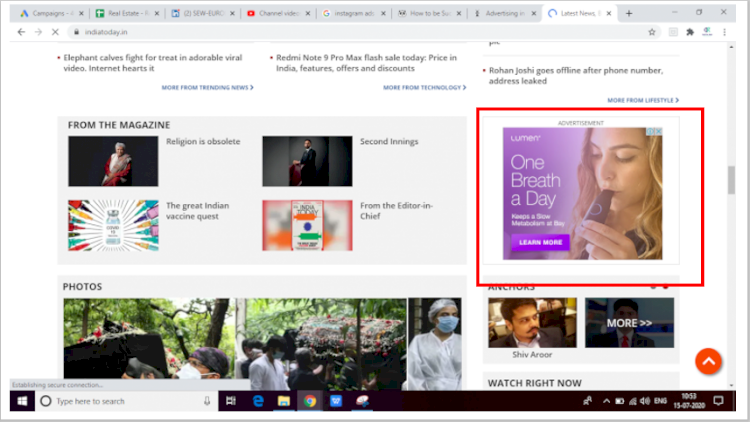Open the More From Technology link

(423, 88)
